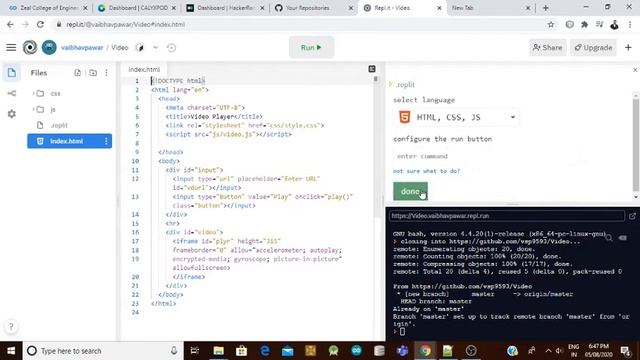Click the editor vertical scrollbar
This screenshot has width=640, height=360.
(x=376, y=147)
